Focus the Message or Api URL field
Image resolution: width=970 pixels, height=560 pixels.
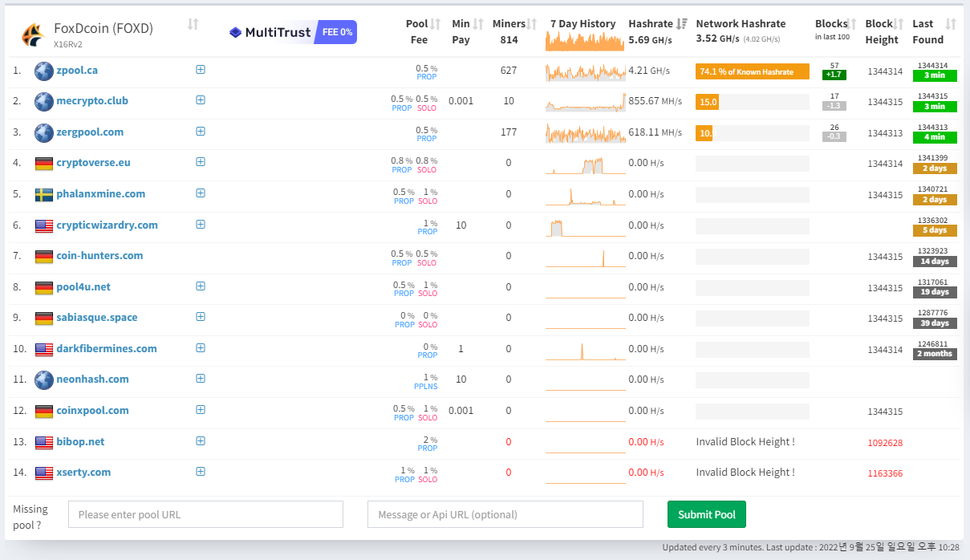(505, 514)
